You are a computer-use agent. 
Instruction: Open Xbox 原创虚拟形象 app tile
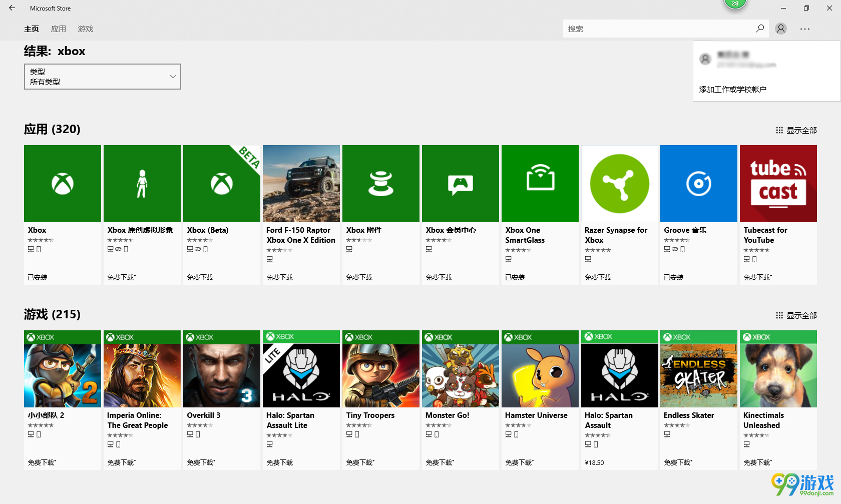tap(142, 184)
